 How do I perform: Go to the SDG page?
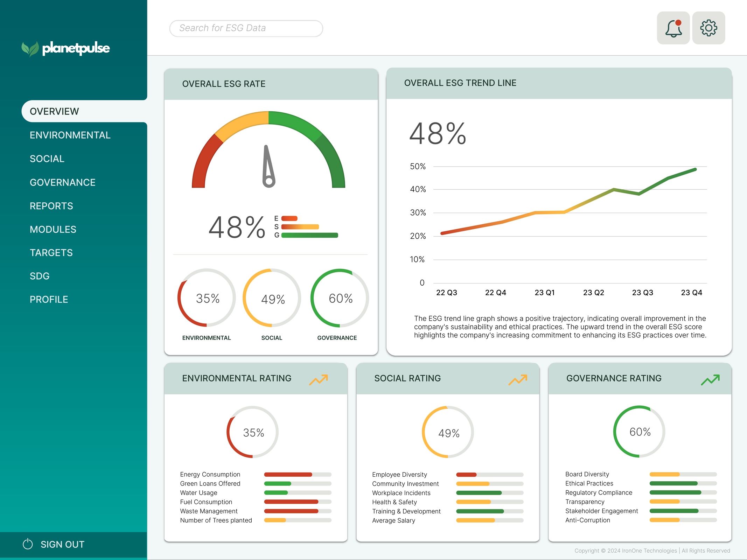click(x=40, y=276)
